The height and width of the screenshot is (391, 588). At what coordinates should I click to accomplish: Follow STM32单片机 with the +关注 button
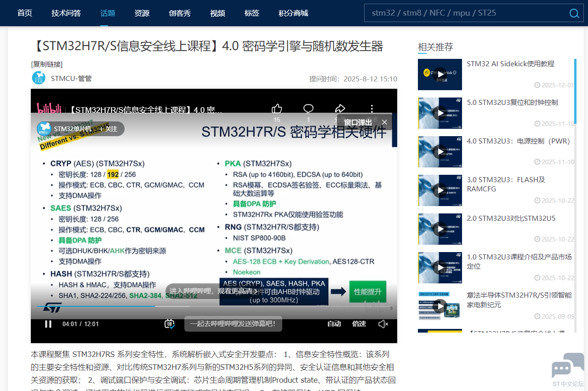(108, 129)
